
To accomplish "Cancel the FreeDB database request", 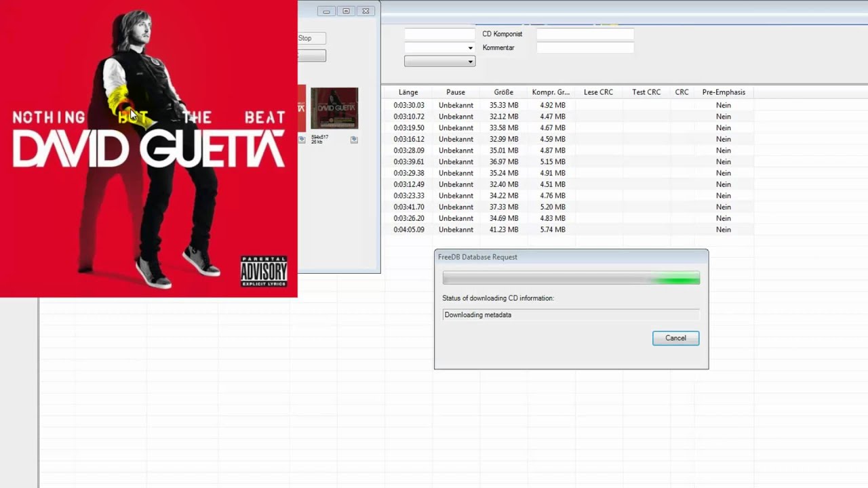I will (x=675, y=338).
